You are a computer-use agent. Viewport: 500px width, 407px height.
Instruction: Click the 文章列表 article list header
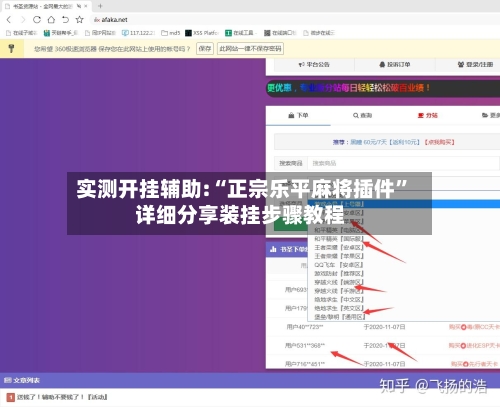pos(22,380)
